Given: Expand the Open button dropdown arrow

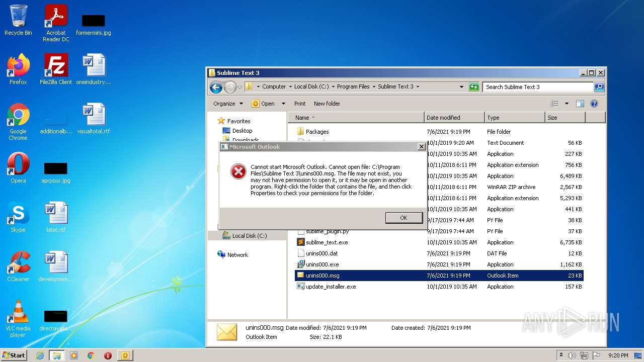Looking at the screenshot, I should [283, 104].
